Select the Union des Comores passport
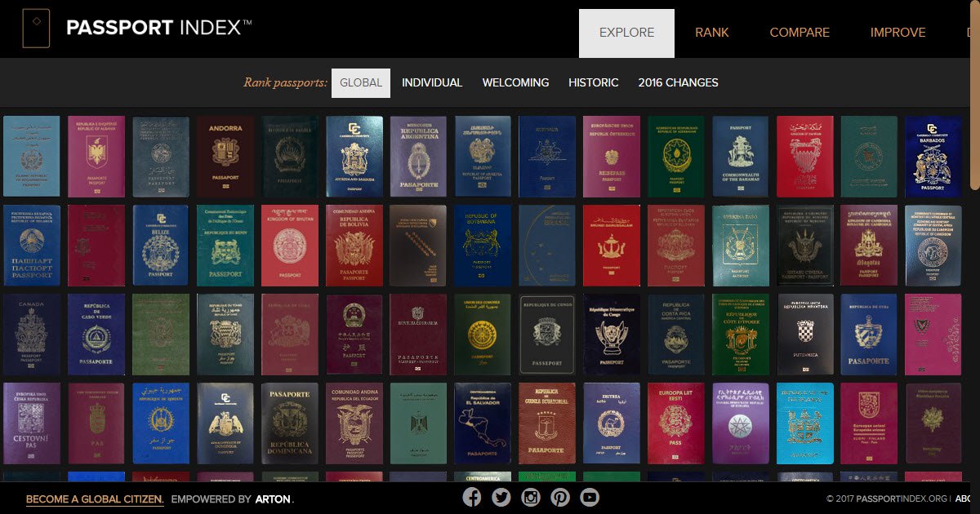Image resolution: width=980 pixels, height=514 pixels. 483,335
